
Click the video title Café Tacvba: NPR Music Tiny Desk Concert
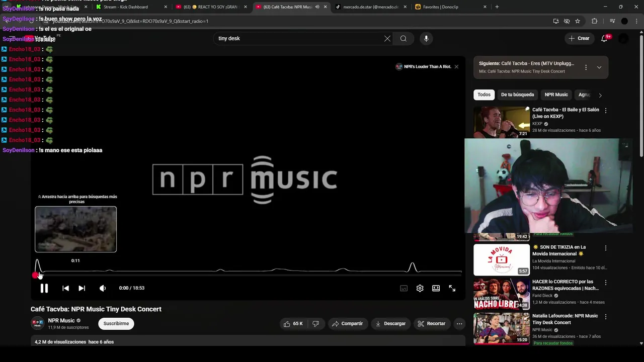pos(96,309)
